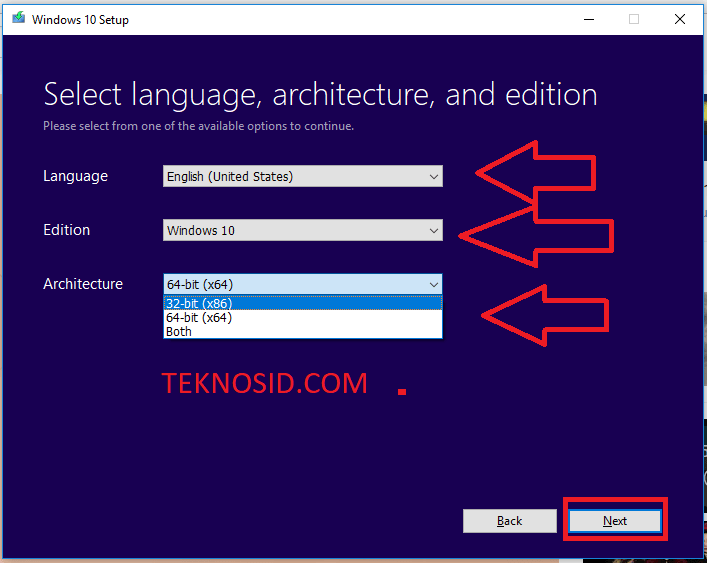Click the Next button
This screenshot has width=707, height=563.
(x=615, y=521)
